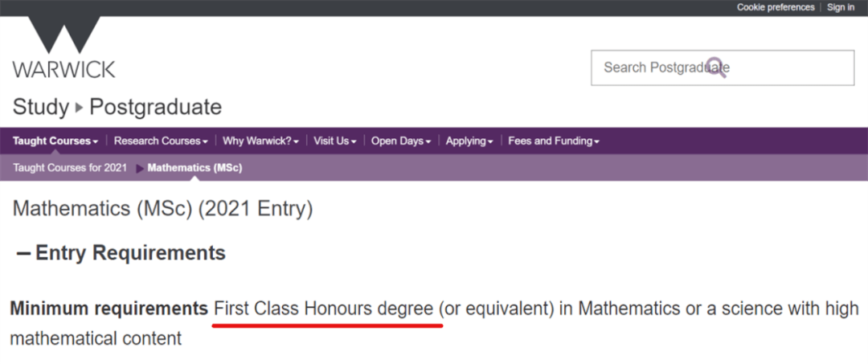Open the Fees and Funding menu

click(x=554, y=141)
